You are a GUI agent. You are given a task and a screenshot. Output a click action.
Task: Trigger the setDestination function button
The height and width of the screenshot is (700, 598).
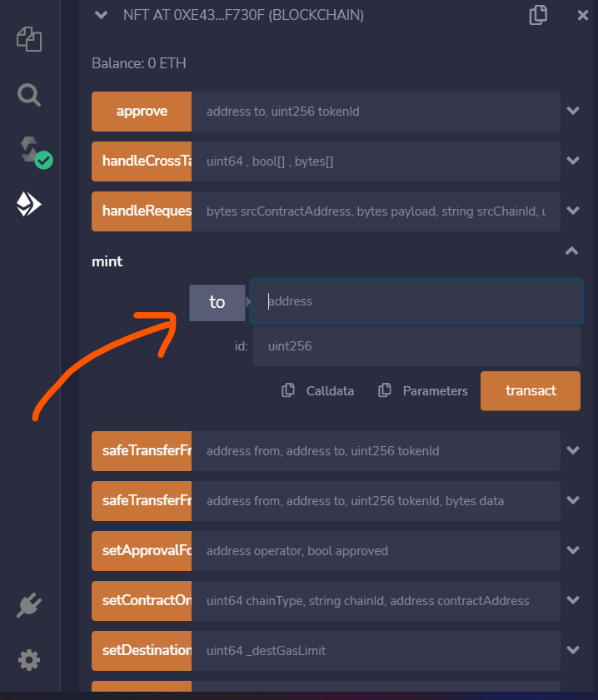pos(141,650)
